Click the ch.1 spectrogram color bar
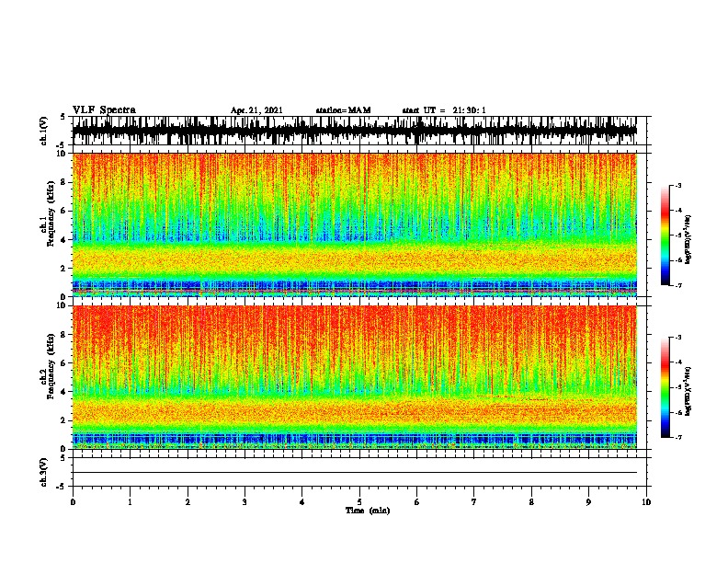 pos(665,236)
